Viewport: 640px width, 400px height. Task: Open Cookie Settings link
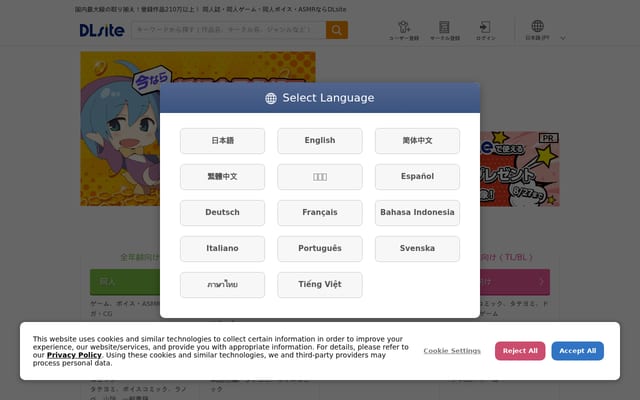(x=452, y=351)
